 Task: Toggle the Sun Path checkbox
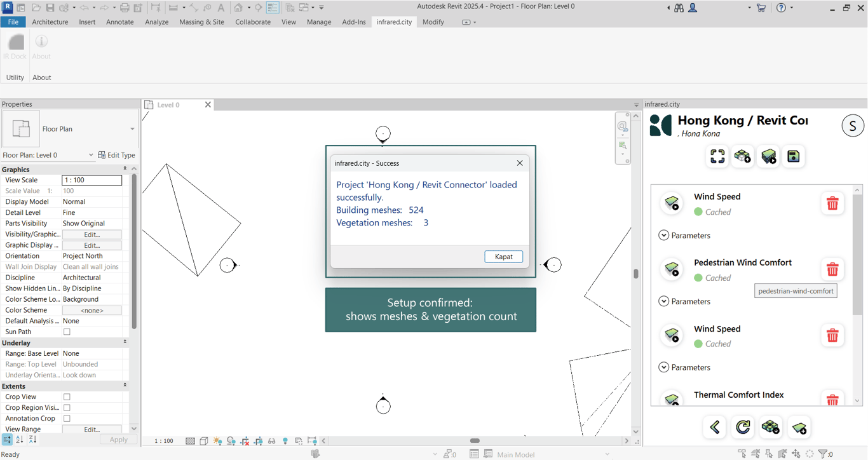click(67, 332)
